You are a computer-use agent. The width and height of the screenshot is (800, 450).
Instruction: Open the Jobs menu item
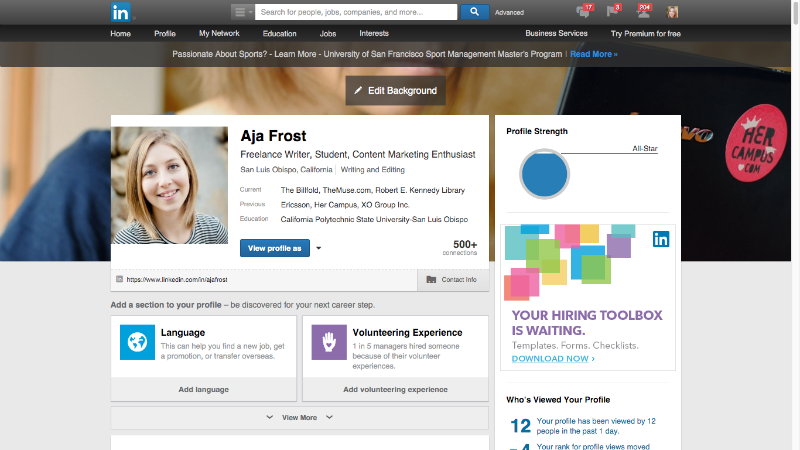pos(327,33)
